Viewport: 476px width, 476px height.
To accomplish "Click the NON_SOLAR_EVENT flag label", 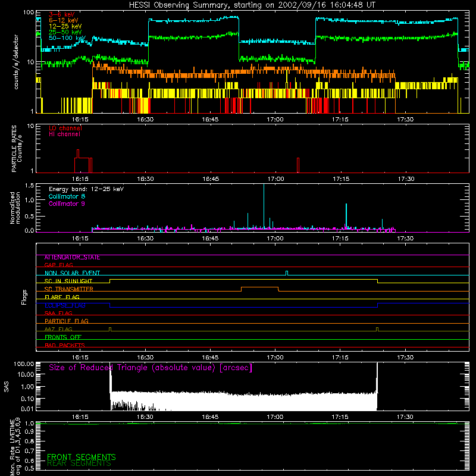I will (x=72, y=273).
